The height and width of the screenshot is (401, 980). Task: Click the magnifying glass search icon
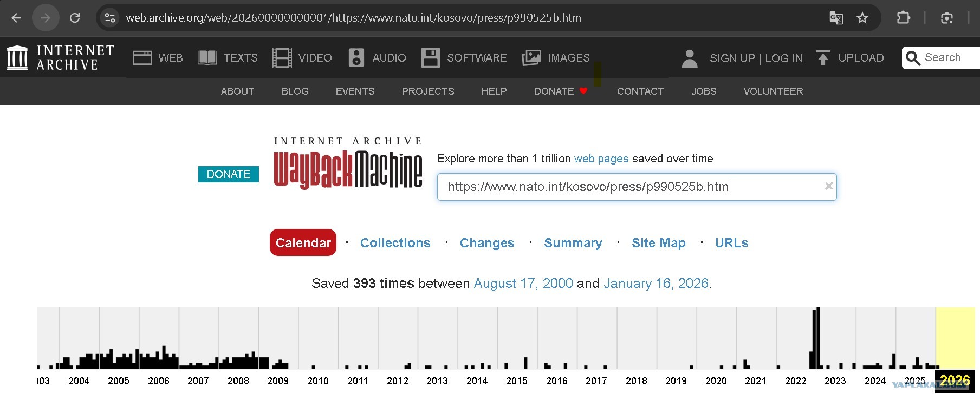pos(913,58)
